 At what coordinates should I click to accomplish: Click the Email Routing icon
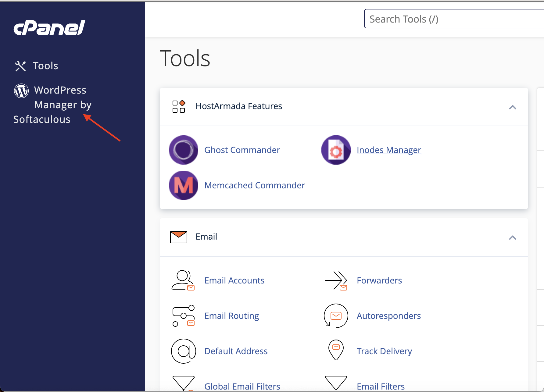(184, 316)
